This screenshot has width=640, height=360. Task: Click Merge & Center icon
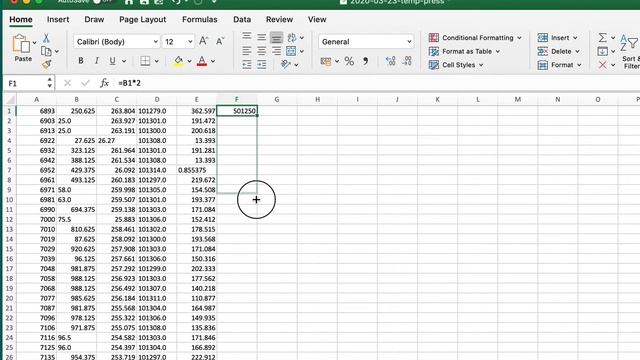tap(291, 51)
